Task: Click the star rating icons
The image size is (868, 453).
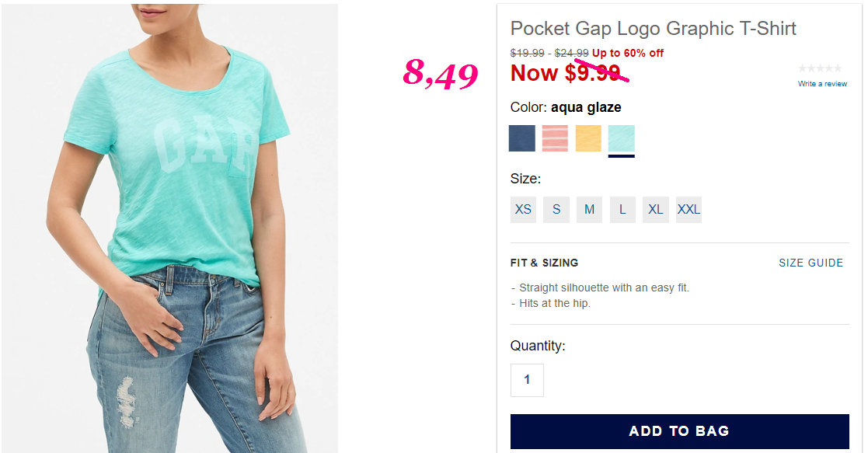Action: (x=820, y=68)
